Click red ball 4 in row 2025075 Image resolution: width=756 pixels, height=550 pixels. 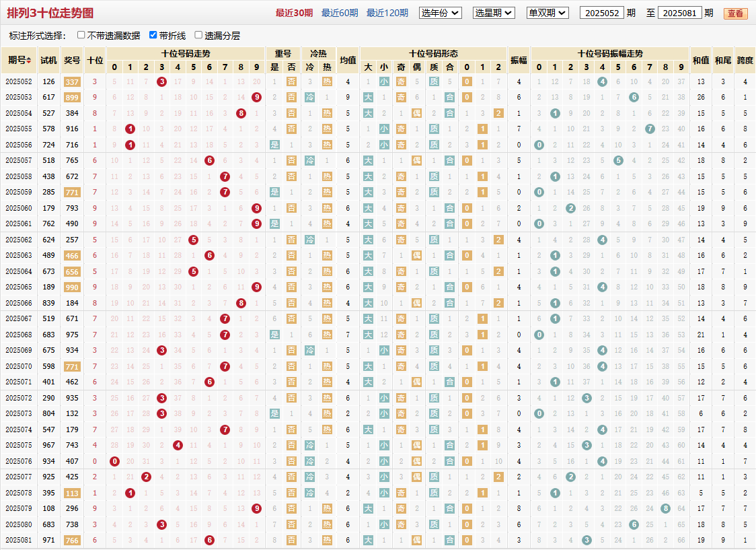pyautogui.click(x=178, y=445)
